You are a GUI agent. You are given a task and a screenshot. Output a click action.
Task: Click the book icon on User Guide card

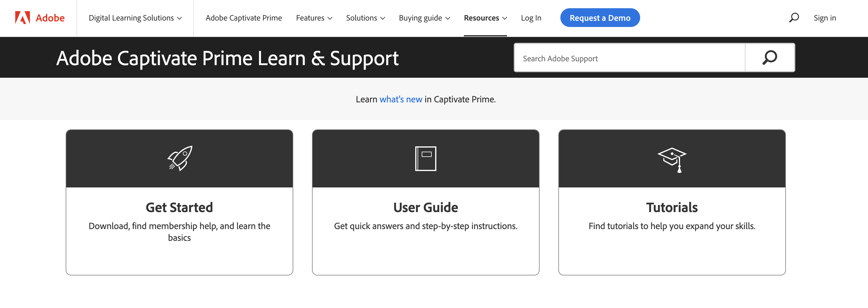(425, 158)
